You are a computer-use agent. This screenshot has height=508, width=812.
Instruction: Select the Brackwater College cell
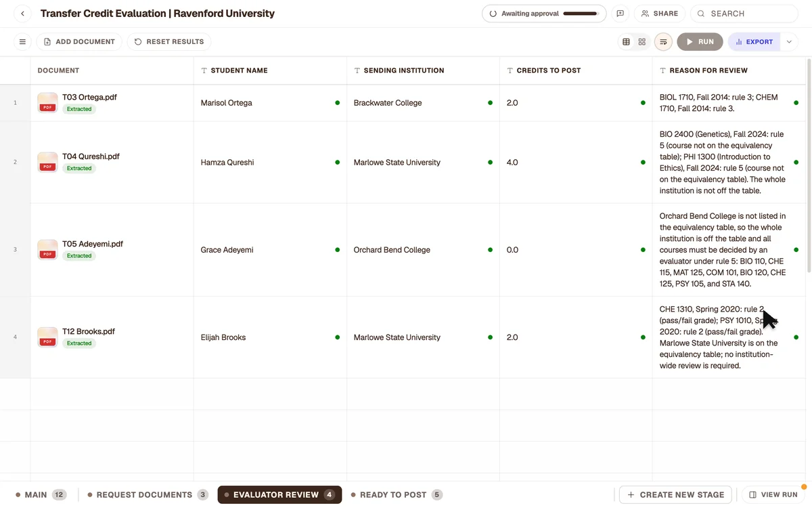(423, 103)
